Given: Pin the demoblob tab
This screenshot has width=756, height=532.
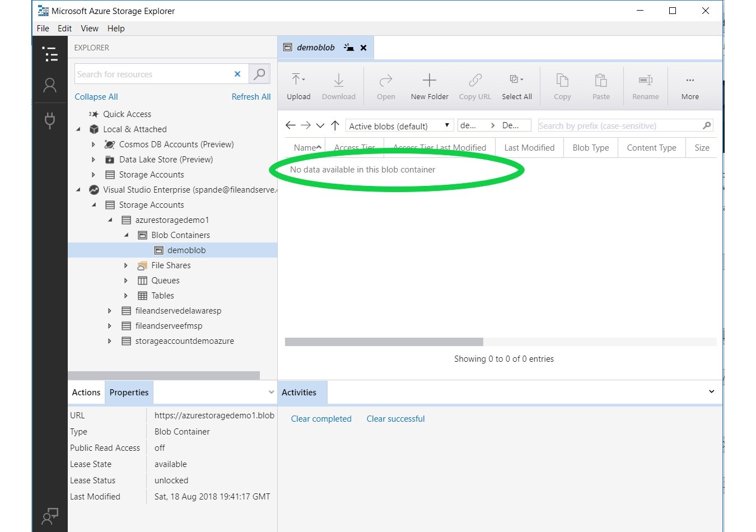Looking at the screenshot, I should tap(349, 48).
